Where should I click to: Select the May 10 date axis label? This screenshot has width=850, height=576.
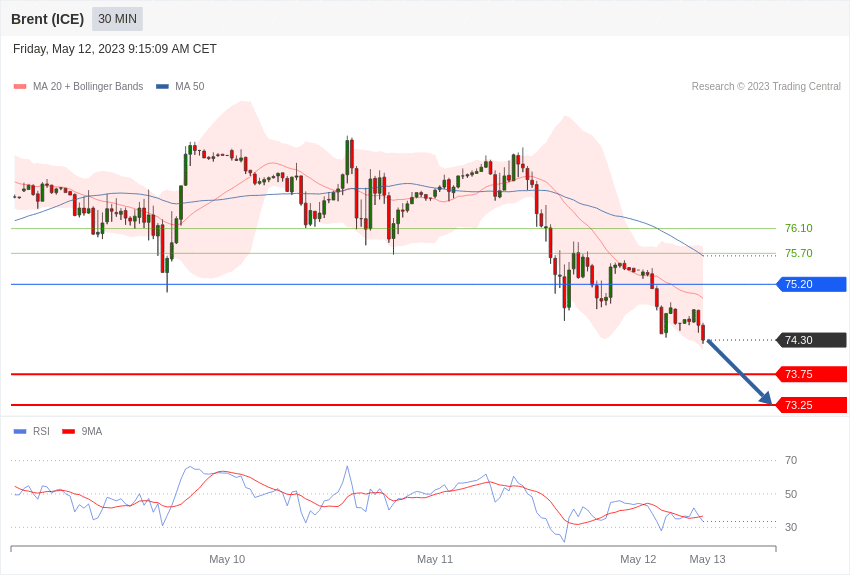227,559
